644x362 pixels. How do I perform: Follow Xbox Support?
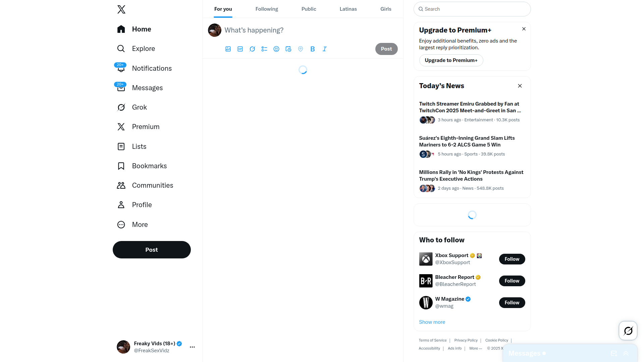point(512,259)
